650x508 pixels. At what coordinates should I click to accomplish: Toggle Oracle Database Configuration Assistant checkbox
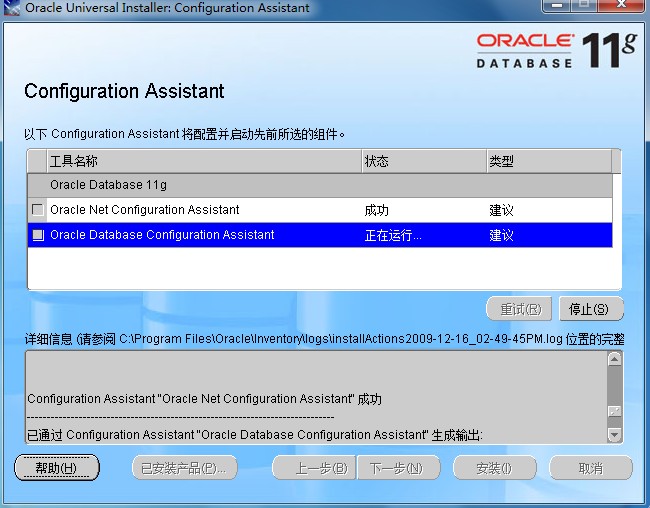[37, 235]
